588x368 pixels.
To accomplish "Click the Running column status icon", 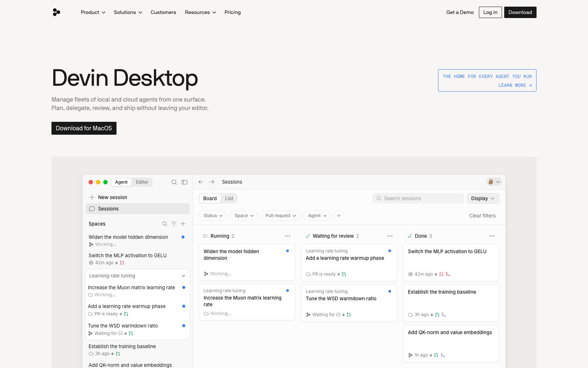I will point(205,236).
